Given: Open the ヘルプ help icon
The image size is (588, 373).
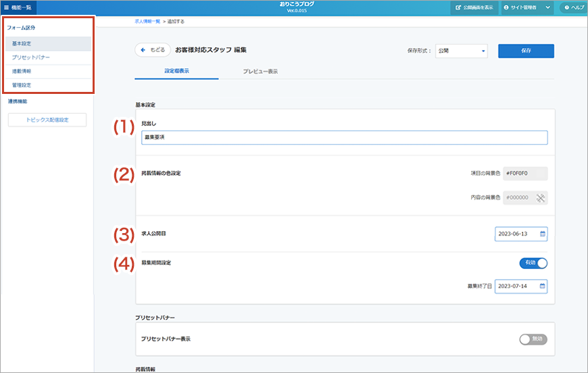Looking at the screenshot, I should click(x=566, y=7).
